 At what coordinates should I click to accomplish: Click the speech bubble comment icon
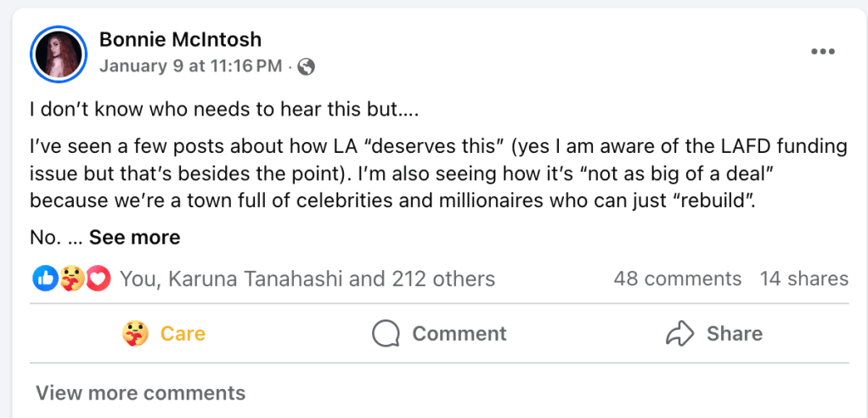386,334
